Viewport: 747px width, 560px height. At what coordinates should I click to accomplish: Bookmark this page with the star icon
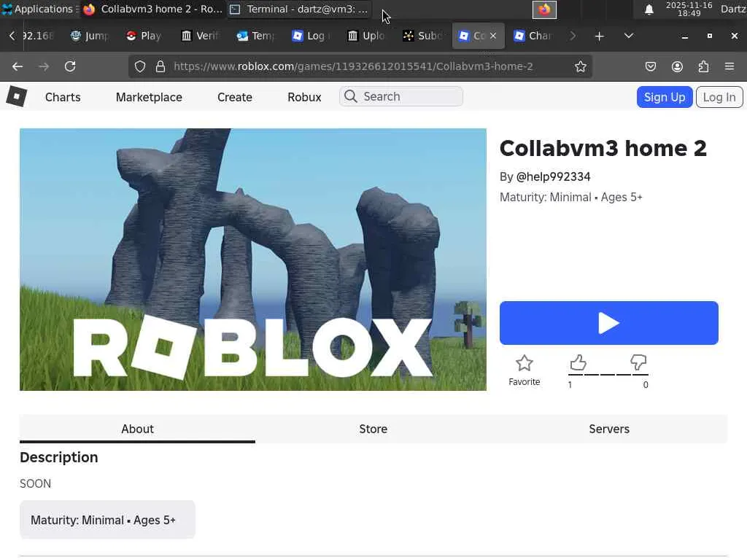pyautogui.click(x=580, y=66)
